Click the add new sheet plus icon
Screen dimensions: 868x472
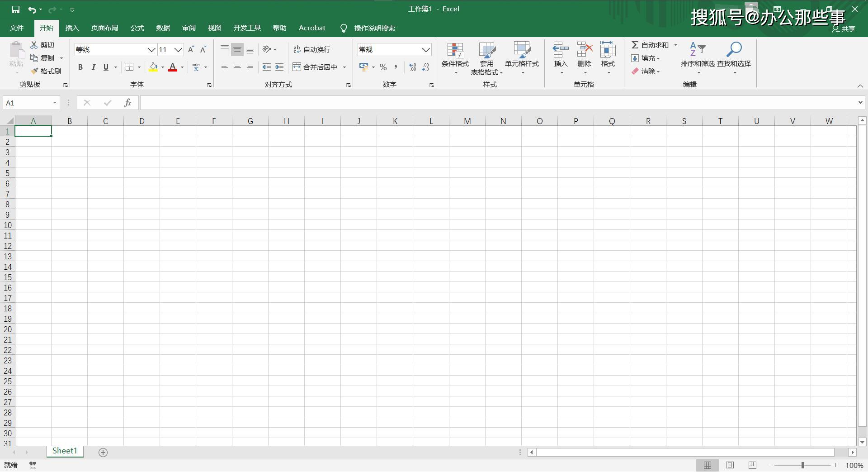coord(103,453)
